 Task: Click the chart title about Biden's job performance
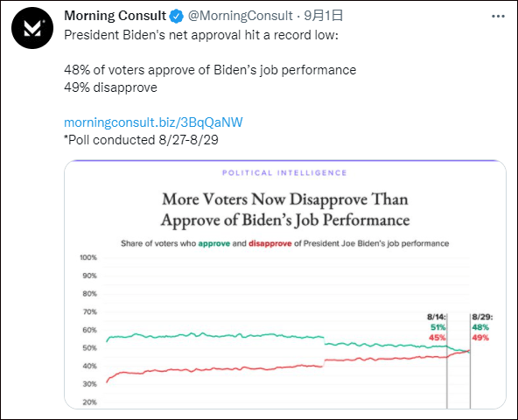click(x=285, y=209)
